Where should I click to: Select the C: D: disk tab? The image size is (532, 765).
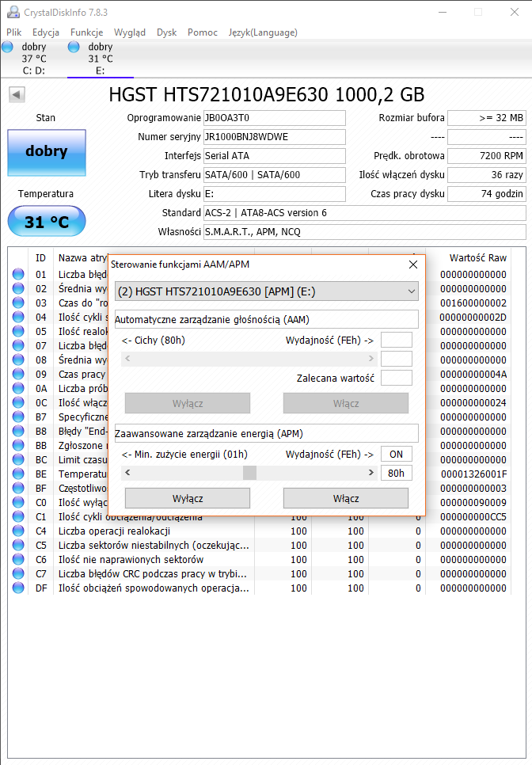tap(34, 59)
